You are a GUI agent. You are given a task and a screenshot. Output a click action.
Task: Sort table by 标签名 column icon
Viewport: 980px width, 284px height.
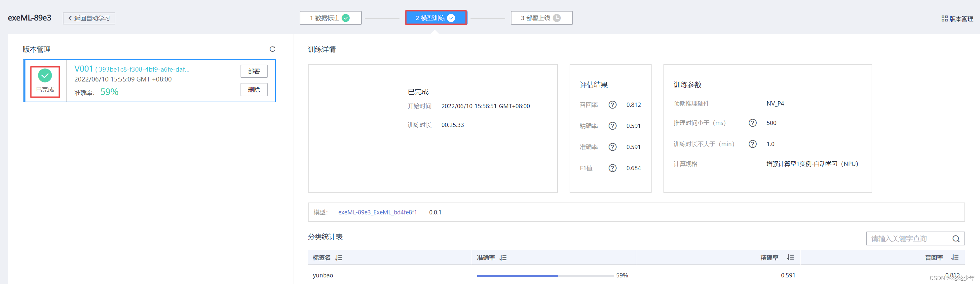pyautogui.click(x=339, y=258)
